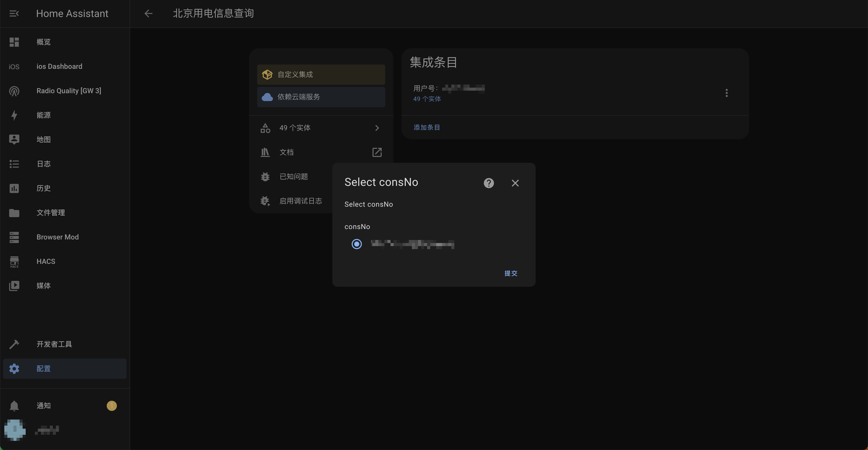The width and height of the screenshot is (868, 450).
Task: Open the 通知 notifications bell
Action: (14, 406)
